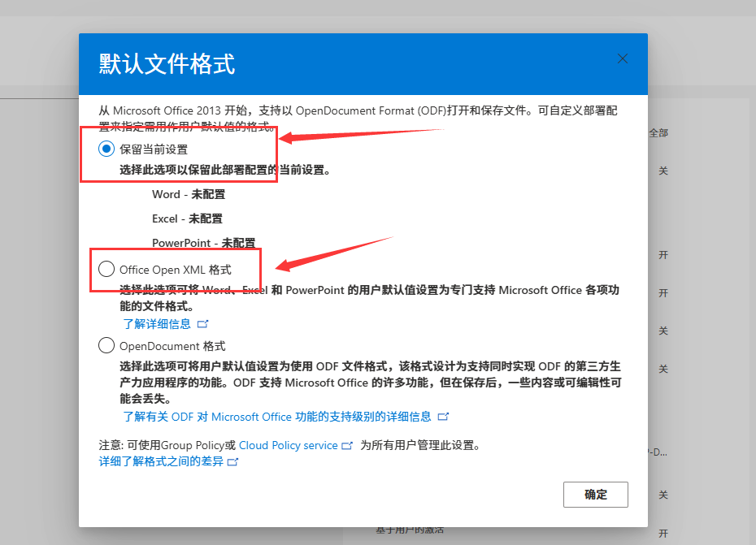Open the 详细了解格式之间的差异 link

[x=162, y=461]
